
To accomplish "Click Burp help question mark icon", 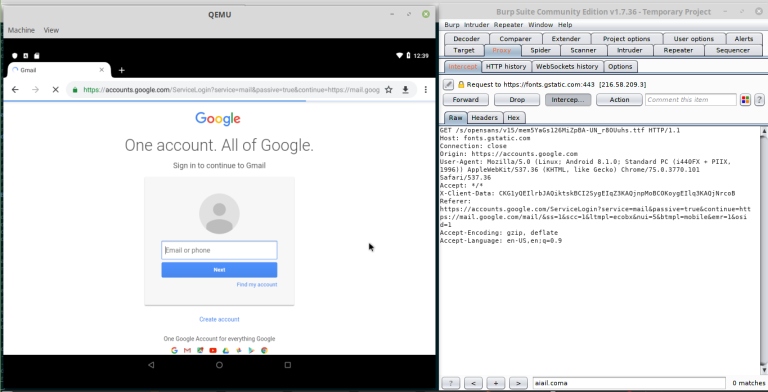I will (759, 99).
